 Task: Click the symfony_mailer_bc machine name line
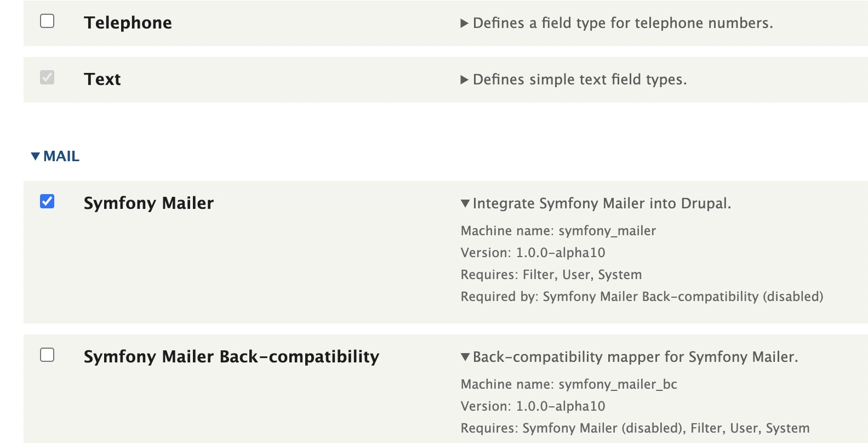569,384
